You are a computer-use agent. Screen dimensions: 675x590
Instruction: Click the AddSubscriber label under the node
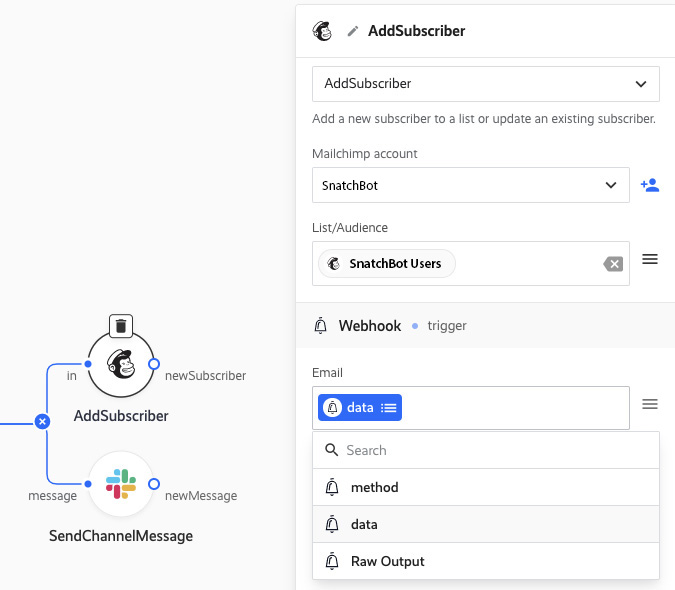[x=121, y=416]
